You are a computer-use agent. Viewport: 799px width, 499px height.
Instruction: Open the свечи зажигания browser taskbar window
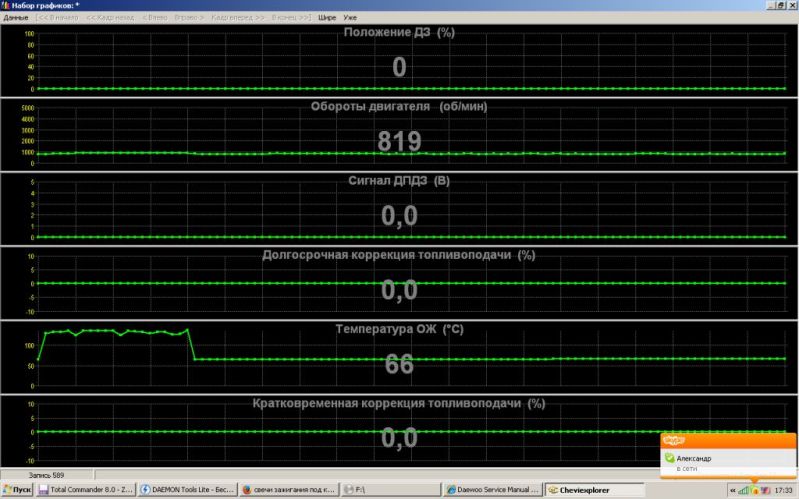[288, 490]
